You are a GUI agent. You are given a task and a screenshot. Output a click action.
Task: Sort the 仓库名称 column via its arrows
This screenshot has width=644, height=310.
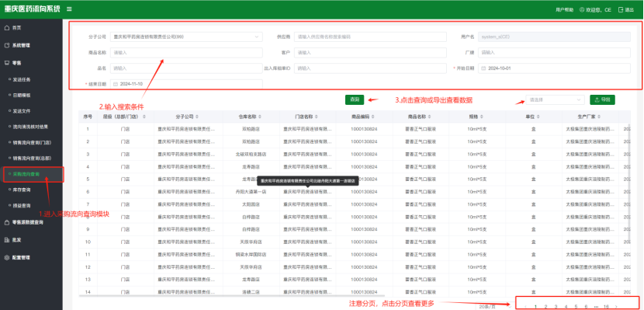[x=260, y=117]
